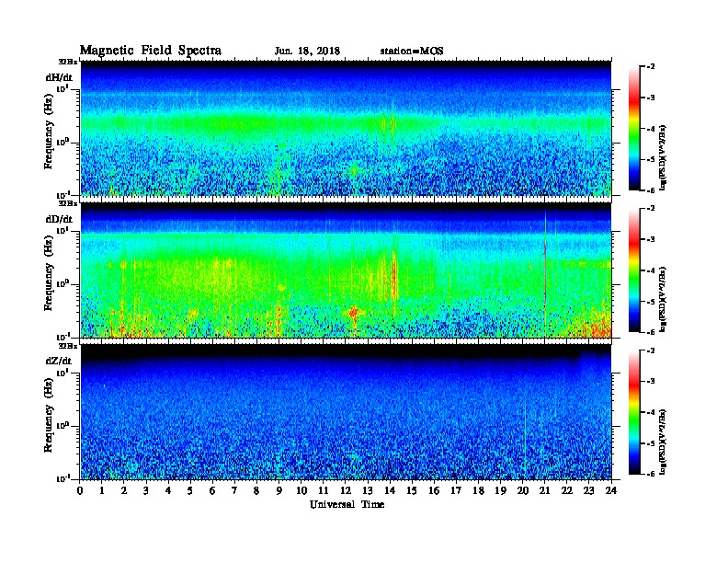
Task: Click the dD/dt panel label
Action: [x=59, y=219]
